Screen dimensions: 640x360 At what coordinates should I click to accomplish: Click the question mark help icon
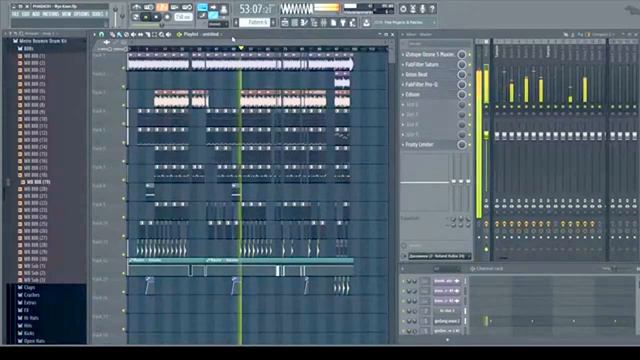(x=432, y=9)
